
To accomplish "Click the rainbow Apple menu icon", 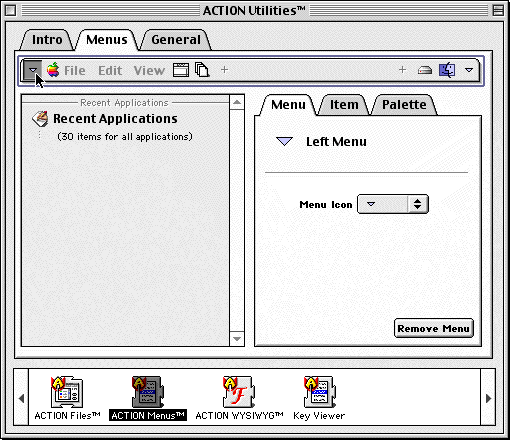I will 53,70.
